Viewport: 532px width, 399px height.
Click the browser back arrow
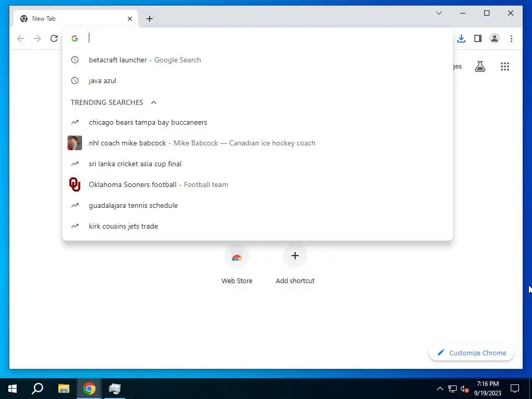click(x=21, y=38)
